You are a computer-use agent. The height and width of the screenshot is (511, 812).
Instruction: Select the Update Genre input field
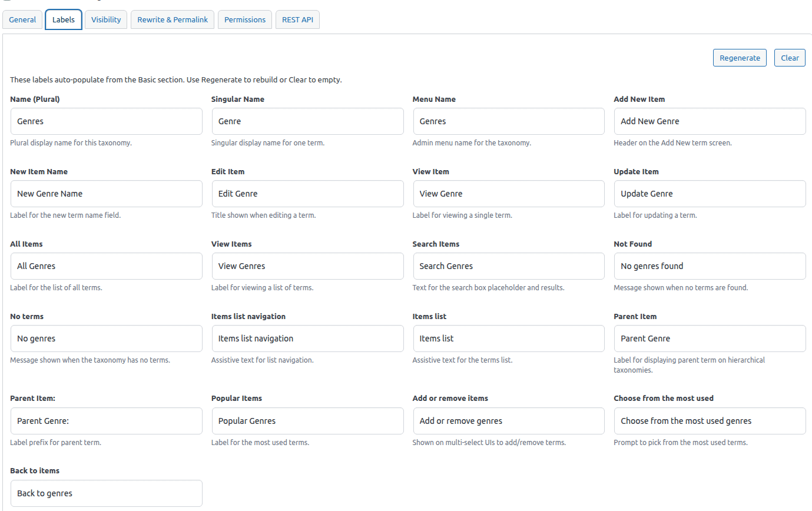click(710, 194)
